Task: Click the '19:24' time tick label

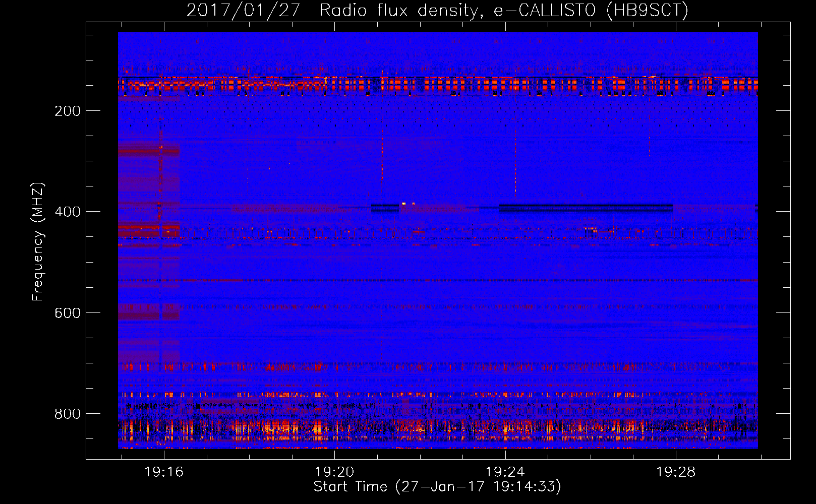Action: coord(505,472)
